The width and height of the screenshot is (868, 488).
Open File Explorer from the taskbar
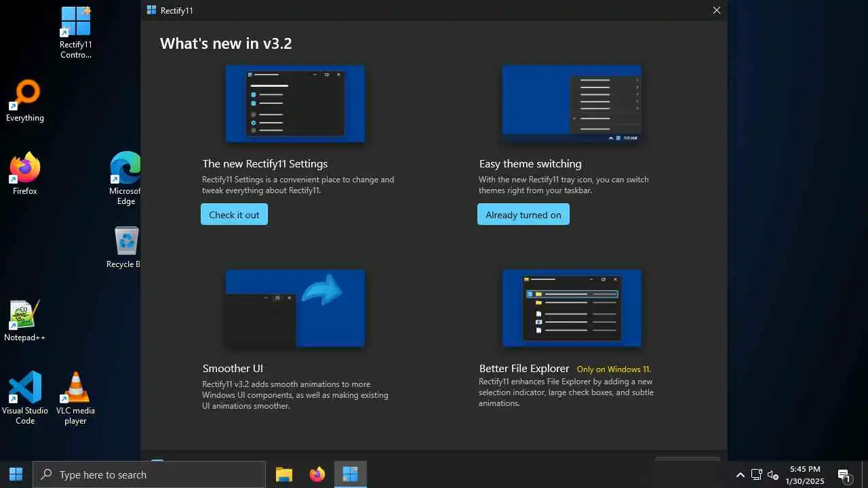click(x=284, y=474)
